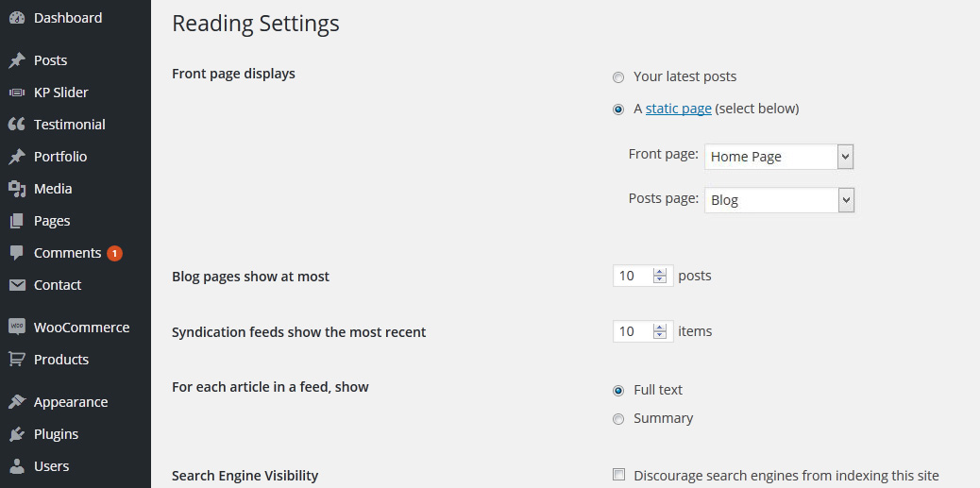Go to the Portfolio menu item
Image resolution: width=980 pixels, height=488 pixels.
(60, 157)
